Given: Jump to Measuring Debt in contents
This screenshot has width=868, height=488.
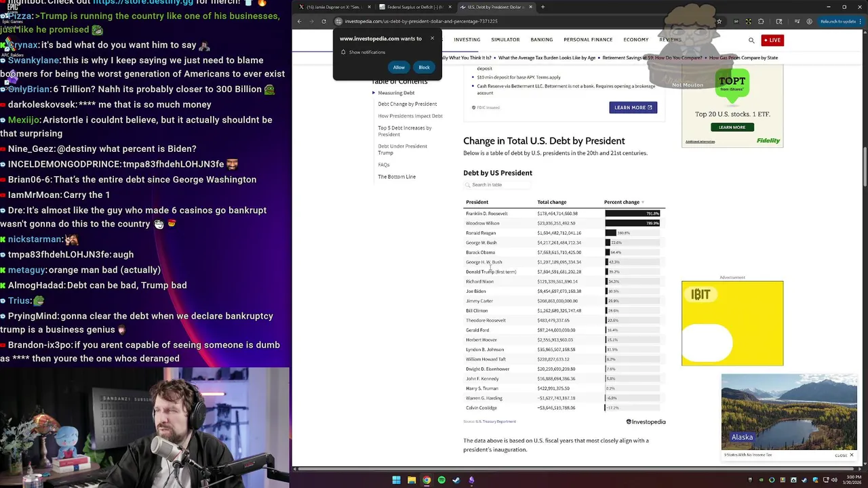Looking at the screenshot, I should [396, 93].
